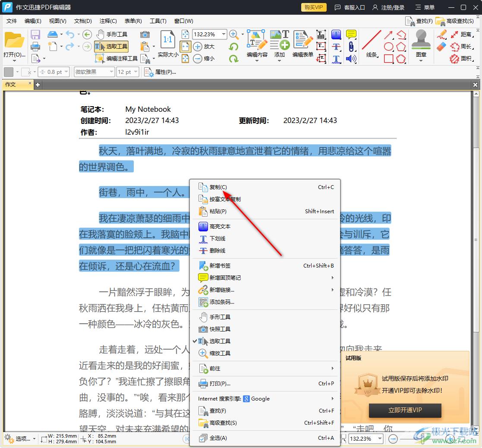482x448 pixels.
Task: Click the 购买VIP button
Action: point(314,7)
